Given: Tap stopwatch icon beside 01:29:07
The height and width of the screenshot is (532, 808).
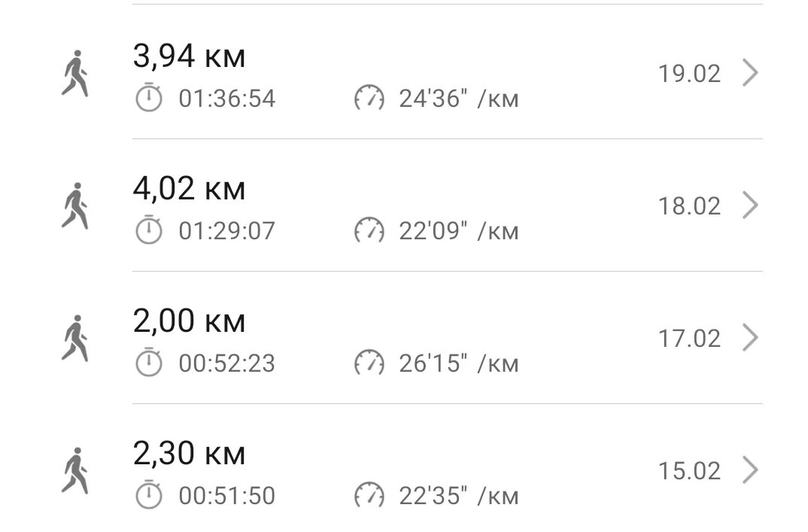Looking at the screenshot, I should click(148, 230).
